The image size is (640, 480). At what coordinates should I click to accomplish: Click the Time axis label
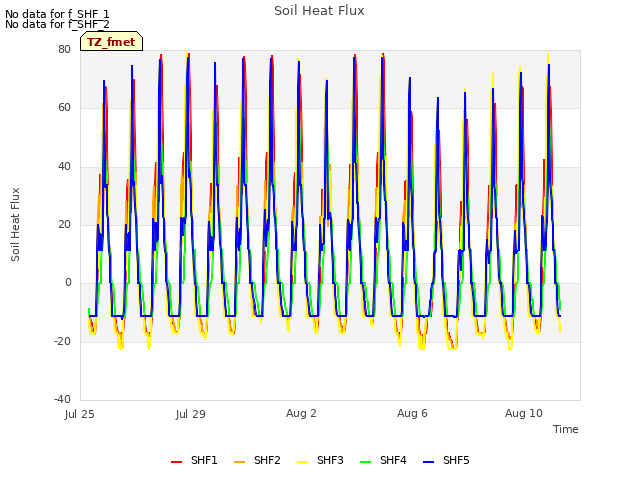(x=566, y=429)
